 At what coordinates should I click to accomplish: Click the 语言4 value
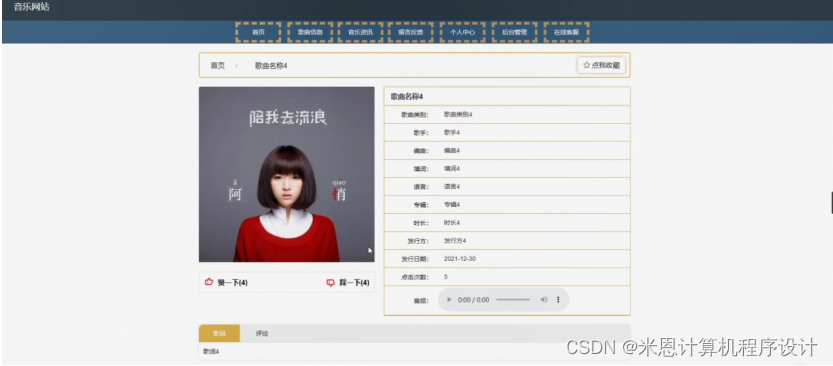pos(452,187)
